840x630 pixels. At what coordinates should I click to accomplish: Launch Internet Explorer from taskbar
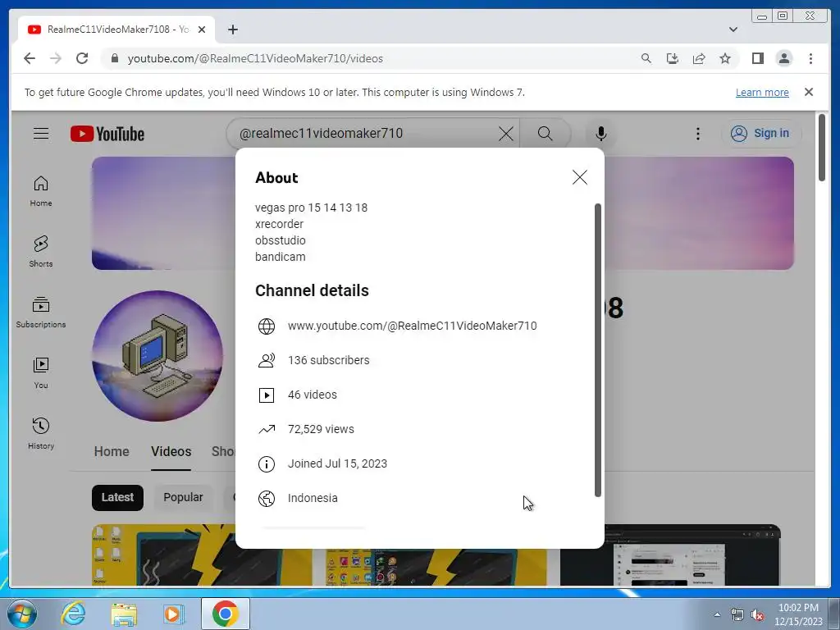click(x=73, y=614)
